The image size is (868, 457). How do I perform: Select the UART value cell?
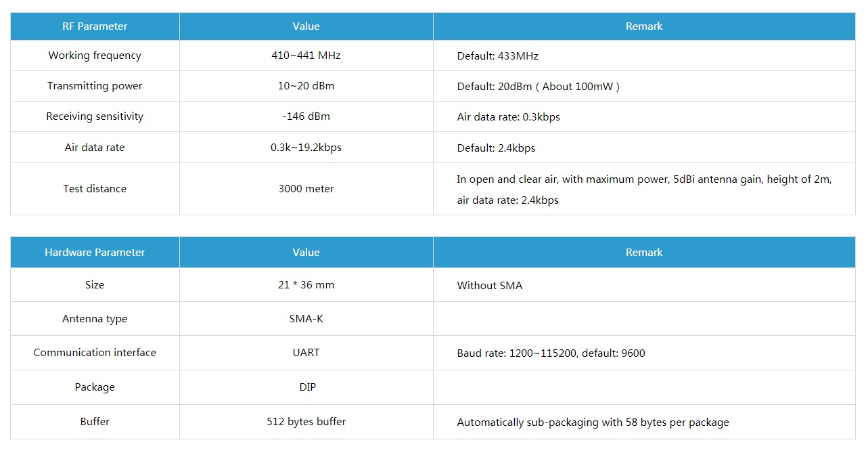point(306,353)
